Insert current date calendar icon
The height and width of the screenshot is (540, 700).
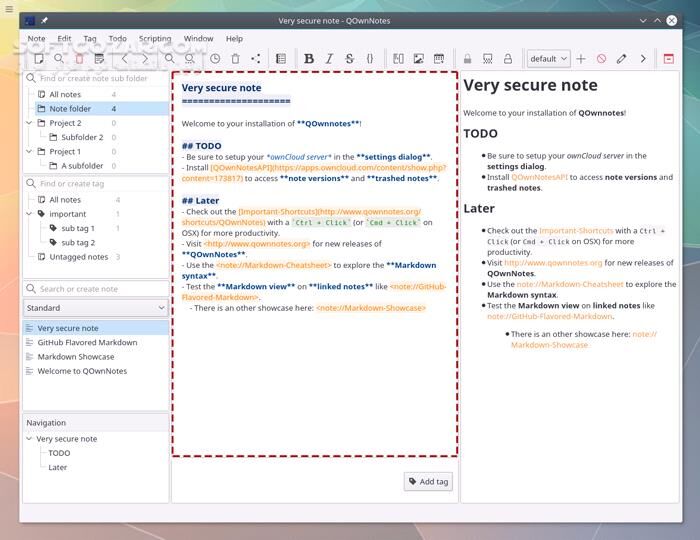click(439, 58)
